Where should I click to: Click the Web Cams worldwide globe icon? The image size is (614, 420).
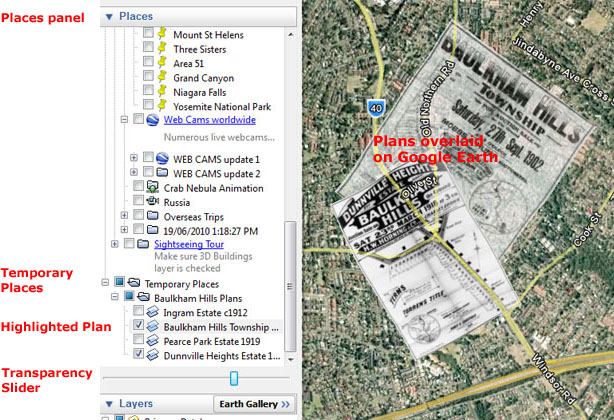[153, 119]
